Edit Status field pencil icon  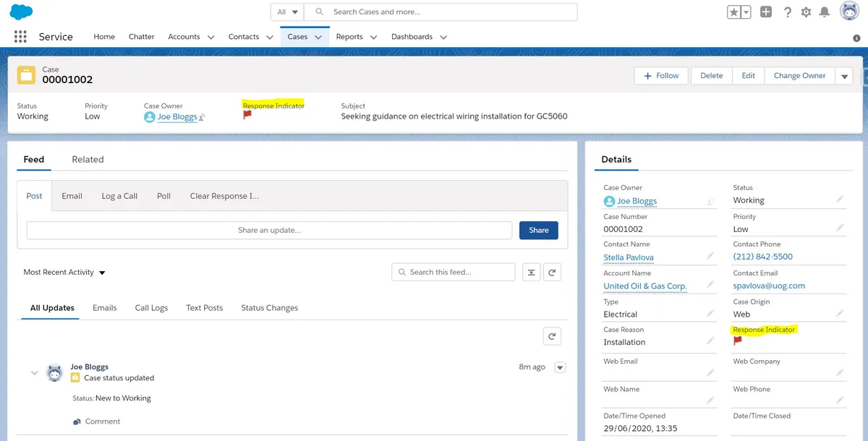click(840, 199)
